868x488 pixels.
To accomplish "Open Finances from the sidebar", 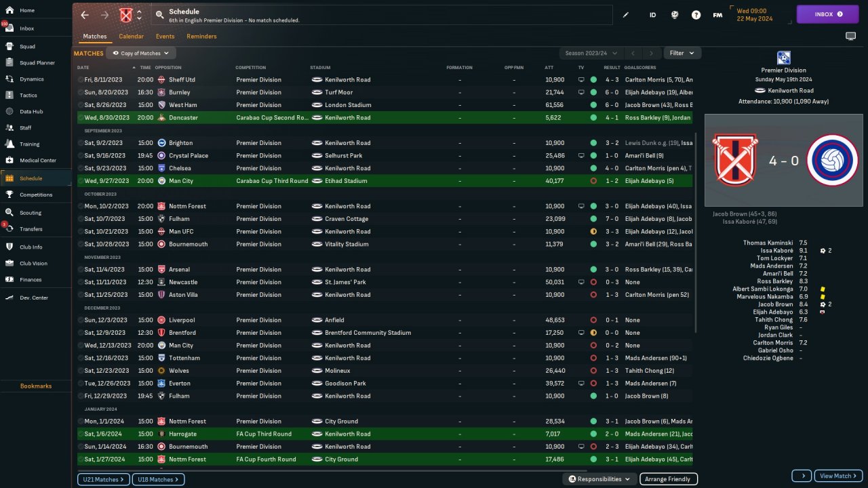I will point(35,279).
